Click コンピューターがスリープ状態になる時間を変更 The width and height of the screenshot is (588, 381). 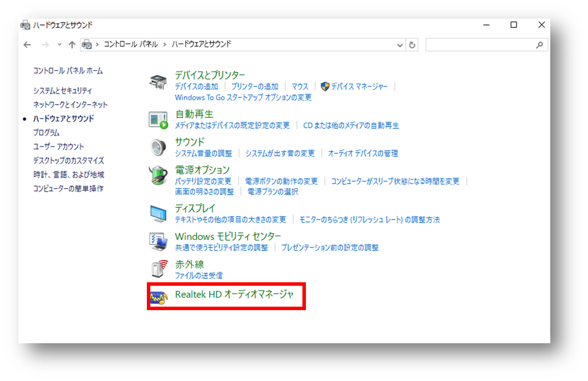(x=395, y=181)
